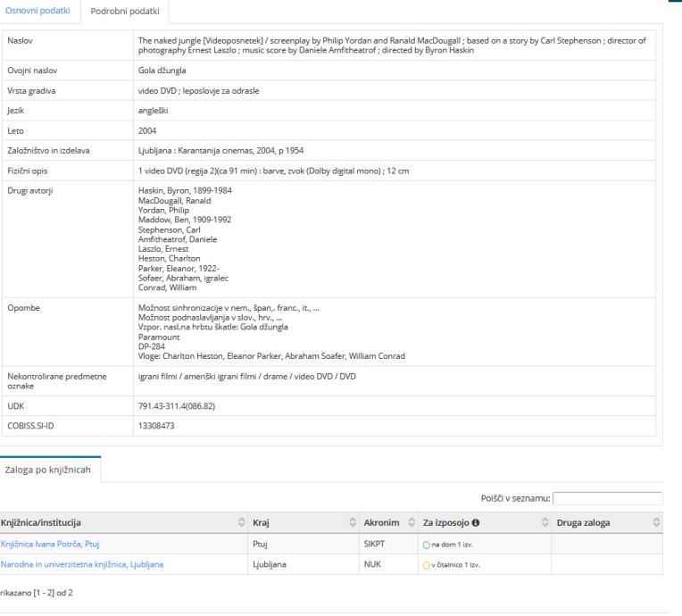Select the UDK value 791.43-311.4(086.82)

coord(177,406)
